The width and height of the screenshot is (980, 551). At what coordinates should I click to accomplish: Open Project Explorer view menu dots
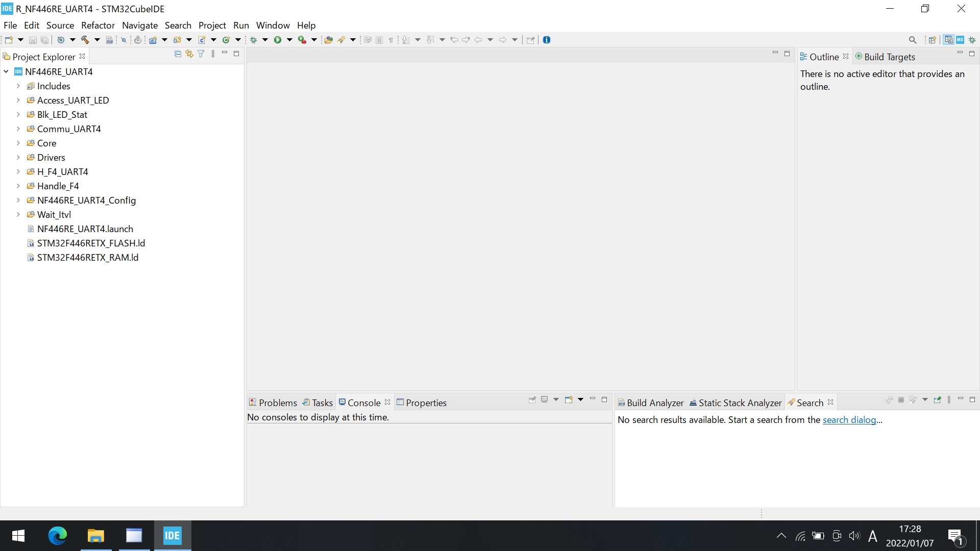[213, 54]
